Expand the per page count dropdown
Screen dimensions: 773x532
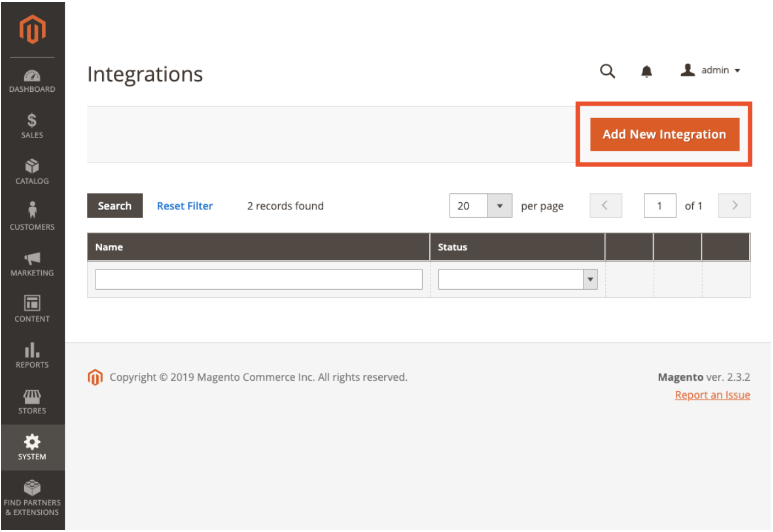click(x=499, y=206)
